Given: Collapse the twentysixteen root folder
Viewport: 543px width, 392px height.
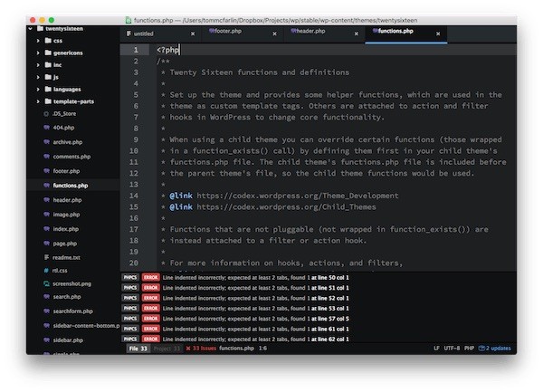Looking at the screenshot, I should 31,28.
